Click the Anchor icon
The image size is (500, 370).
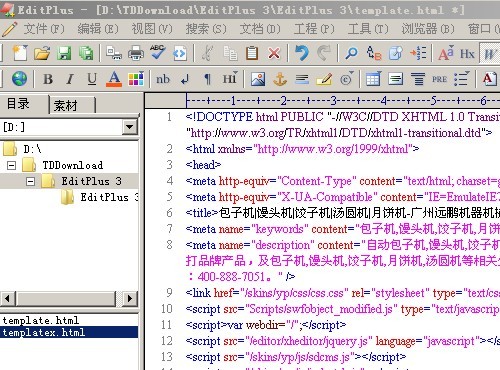click(x=280, y=79)
